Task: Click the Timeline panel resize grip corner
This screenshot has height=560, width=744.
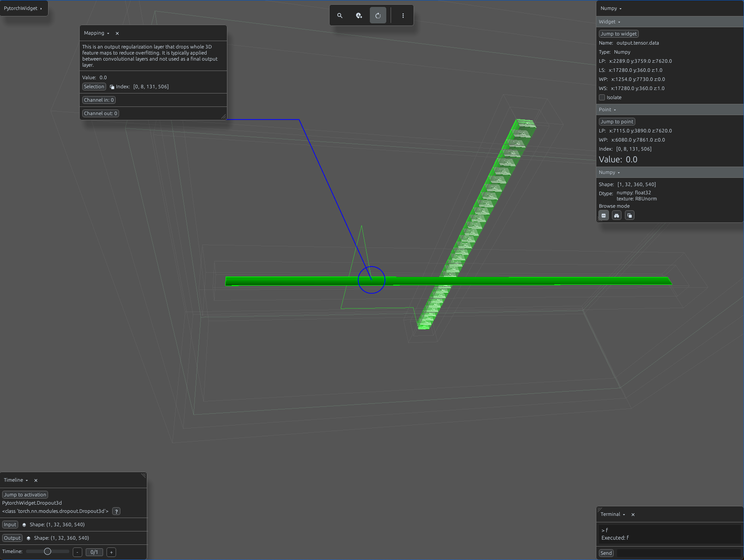Action: coord(144,475)
